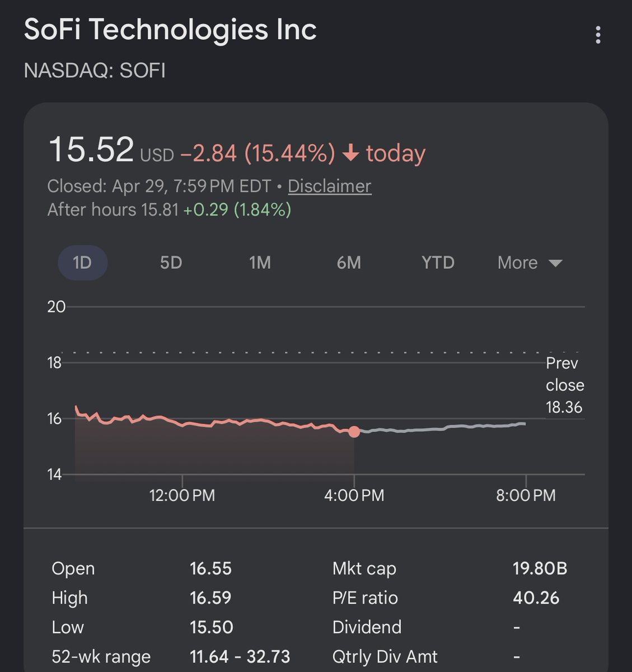
Task: Click the +0.29 (1.84%) after-hours change
Action: pos(237,210)
